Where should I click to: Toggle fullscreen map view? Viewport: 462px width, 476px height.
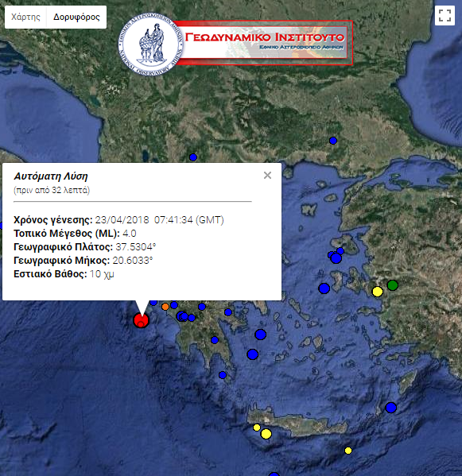[x=445, y=15]
